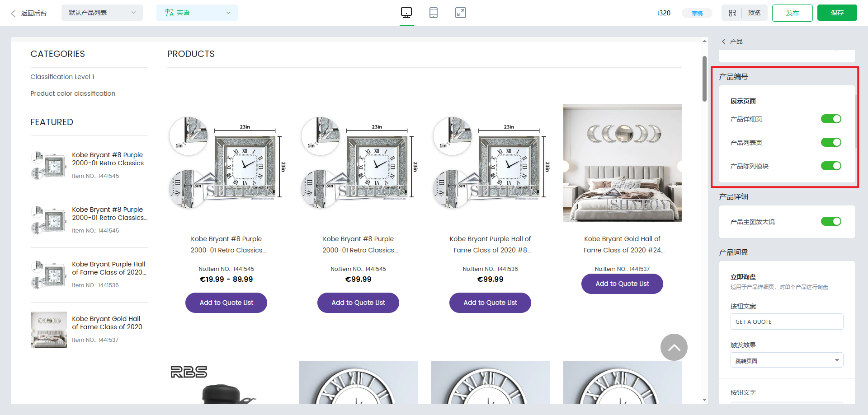Image resolution: width=868 pixels, height=415 pixels.
Task: Open the 触发效果 跳转页面 dropdown
Action: coord(787,360)
